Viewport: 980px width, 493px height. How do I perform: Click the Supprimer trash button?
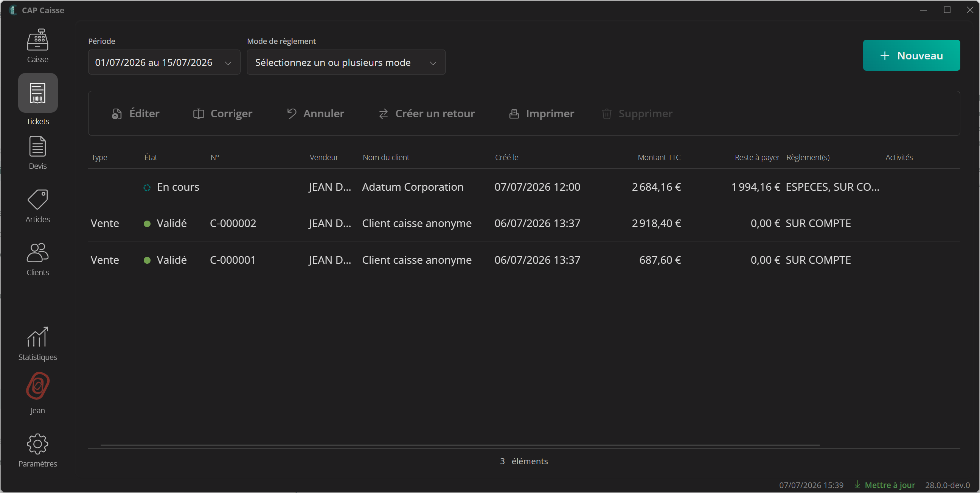point(637,114)
